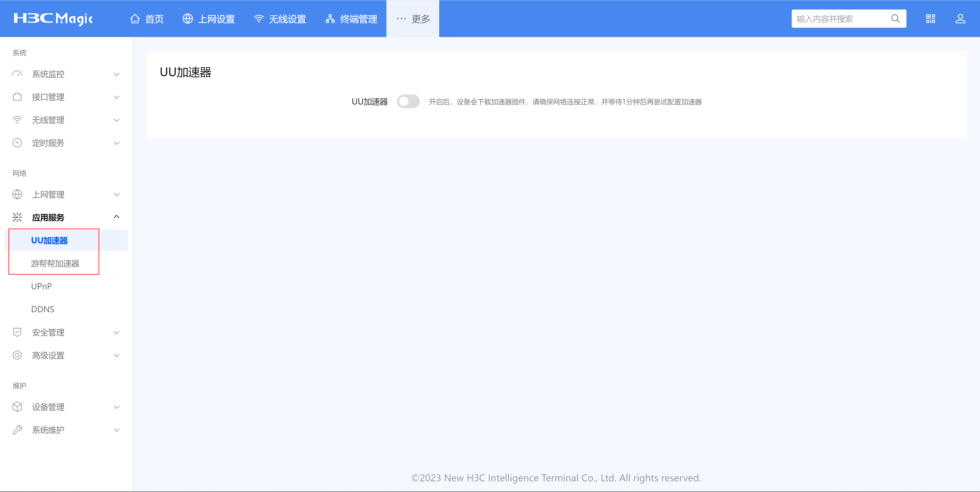980x492 pixels.
Task: Open 上网管理 menu label
Action: (x=48, y=195)
